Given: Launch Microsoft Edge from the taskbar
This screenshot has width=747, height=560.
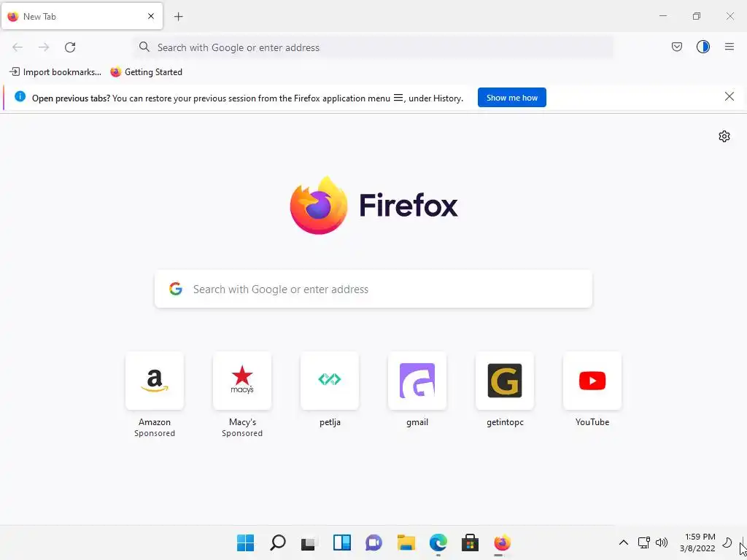Looking at the screenshot, I should [438, 542].
